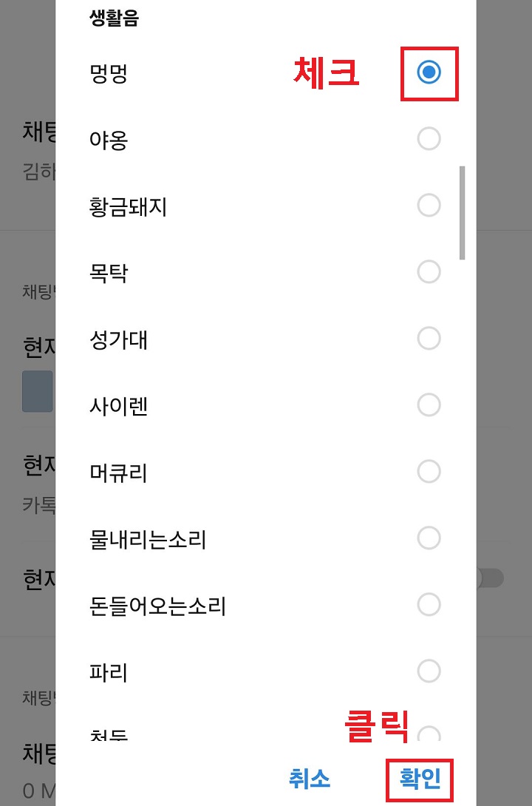This screenshot has height=806, width=532.
Task: Cancel the dialog with 취소
Action: [310, 779]
